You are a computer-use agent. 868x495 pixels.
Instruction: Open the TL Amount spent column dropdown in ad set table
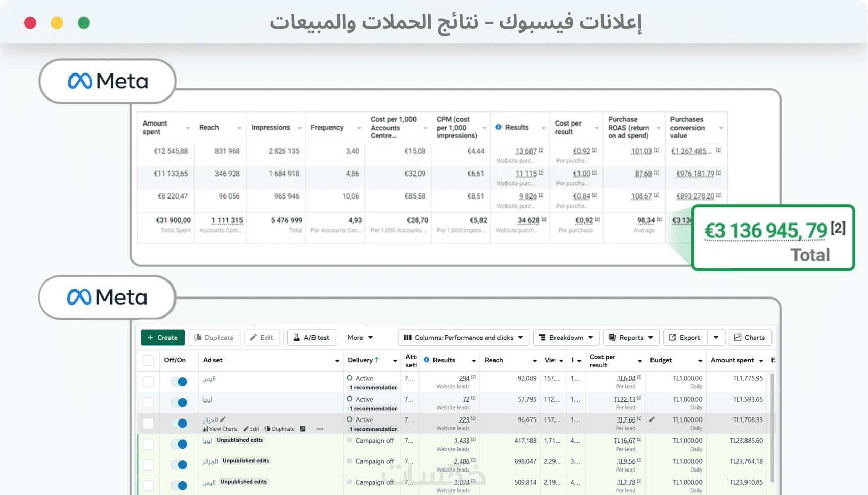[x=761, y=361]
